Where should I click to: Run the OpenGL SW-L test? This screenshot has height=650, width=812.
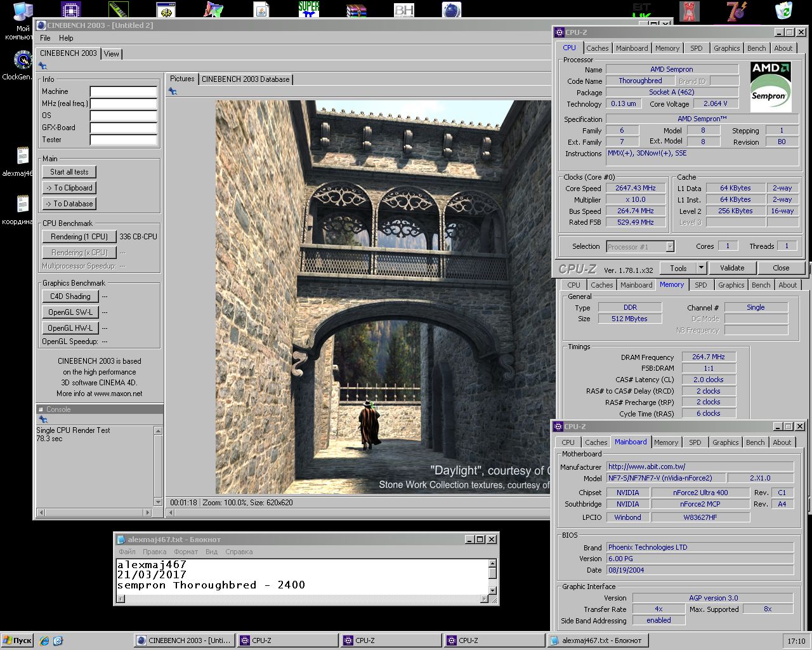tap(70, 312)
